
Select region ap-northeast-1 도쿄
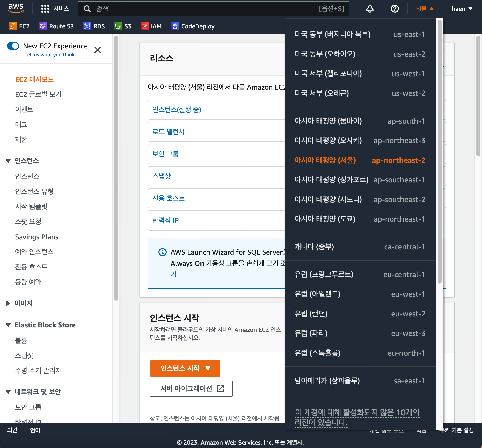[360, 219]
